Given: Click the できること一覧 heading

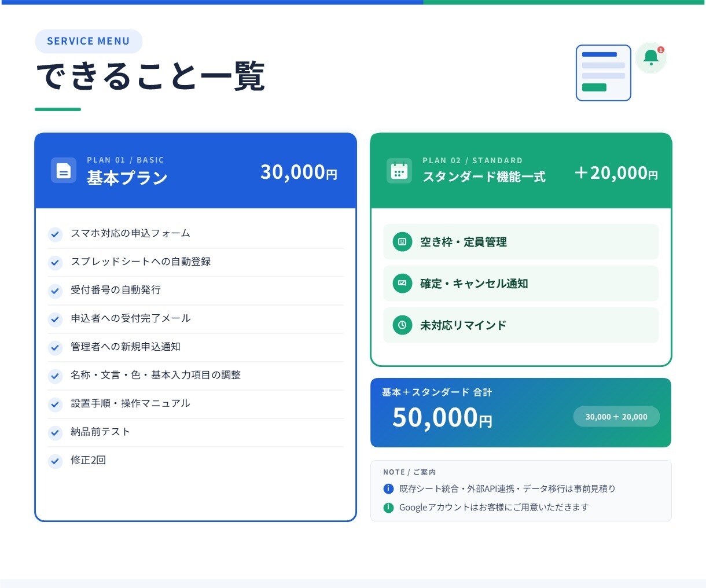Looking at the screenshot, I should click(150, 77).
